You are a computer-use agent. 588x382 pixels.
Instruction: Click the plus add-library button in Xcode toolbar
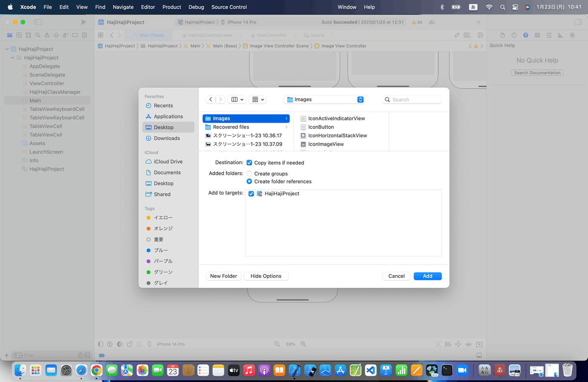tap(479, 22)
